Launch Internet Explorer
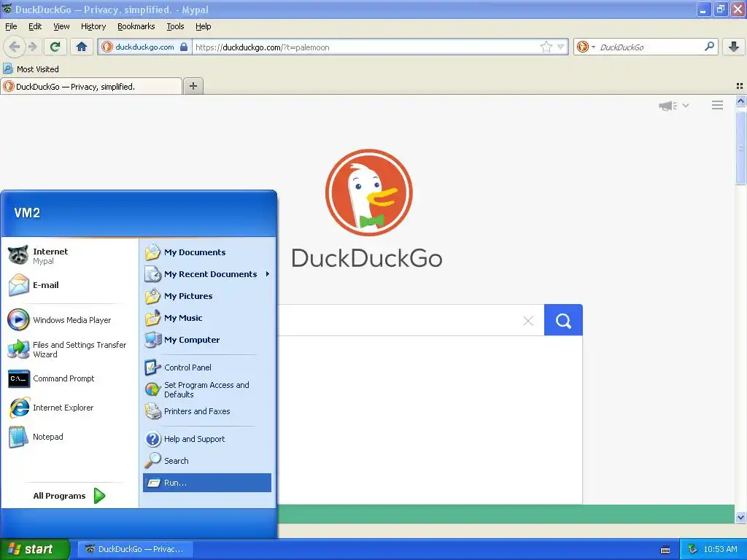Screen dimensions: 747x560 69,408
